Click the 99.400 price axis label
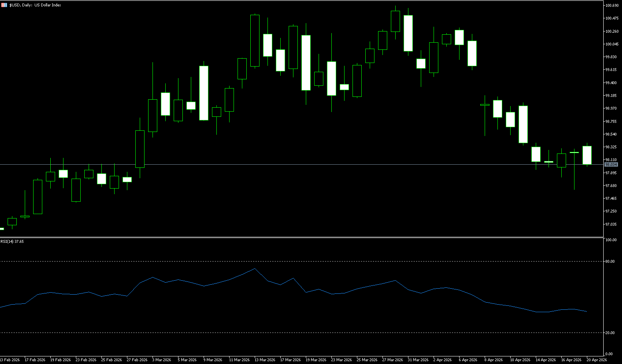Image resolution: width=622 pixels, height=364 pixels. (x=611, y=83)
